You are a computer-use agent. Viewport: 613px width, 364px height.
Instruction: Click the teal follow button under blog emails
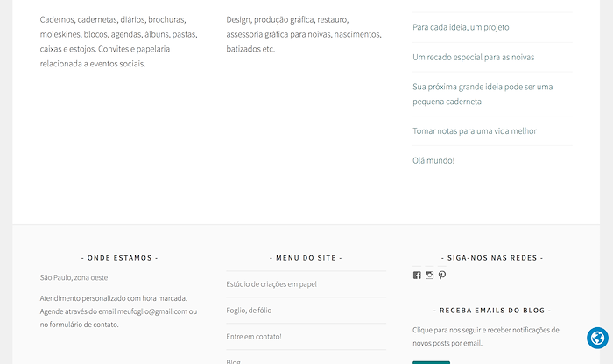coord(431,362)
